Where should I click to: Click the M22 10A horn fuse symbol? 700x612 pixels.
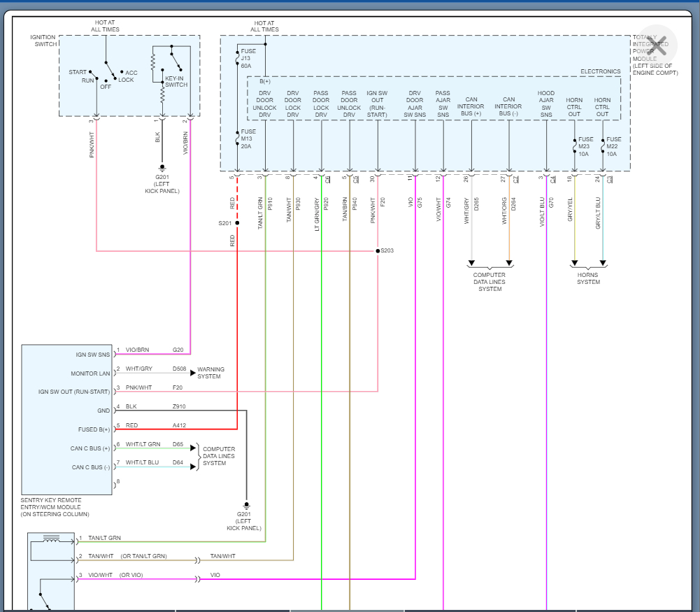[x=603, y=145]
